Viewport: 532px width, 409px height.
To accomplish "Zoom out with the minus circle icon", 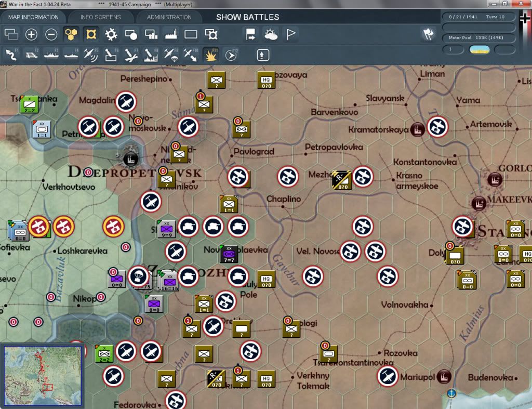I will pyautogui.click(x=51, y=34).
